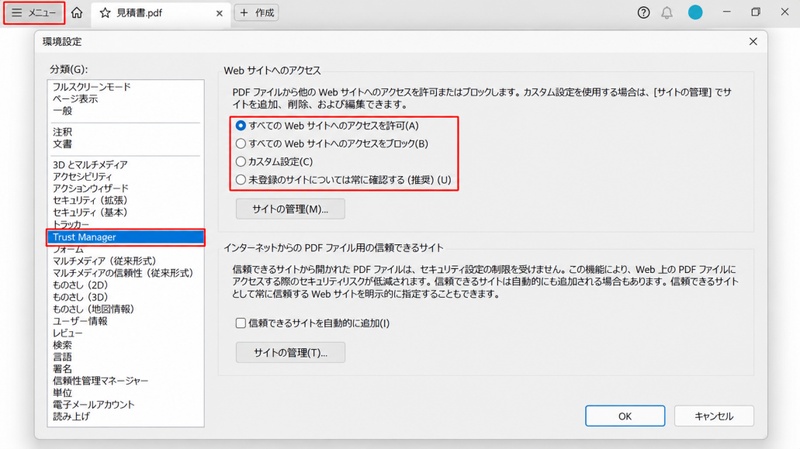This screenshot has height=449, width=800.
Task: Select セキュリティ（拡張）category
Action: (x=90, y=201)
